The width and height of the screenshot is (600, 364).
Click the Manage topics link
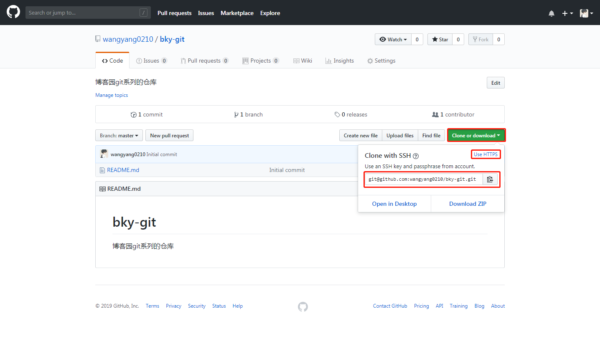click(112, 95)
